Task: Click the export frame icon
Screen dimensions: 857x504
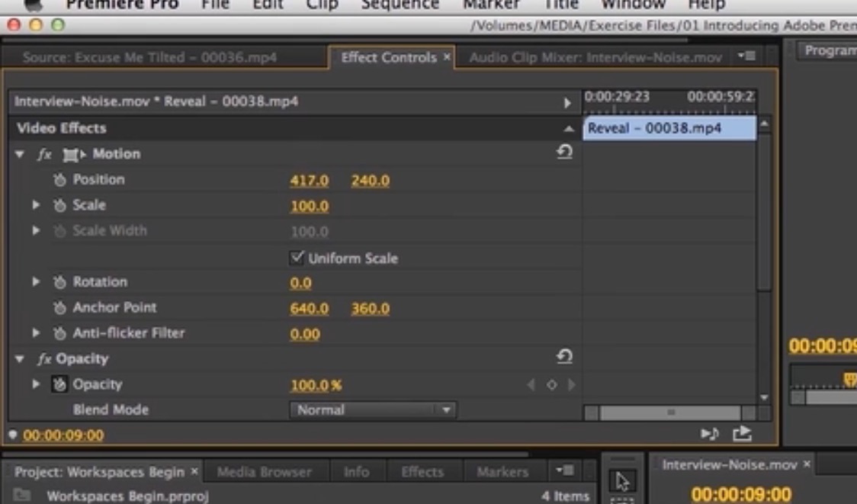Action: pyautogui.click(x=742, y=434)
